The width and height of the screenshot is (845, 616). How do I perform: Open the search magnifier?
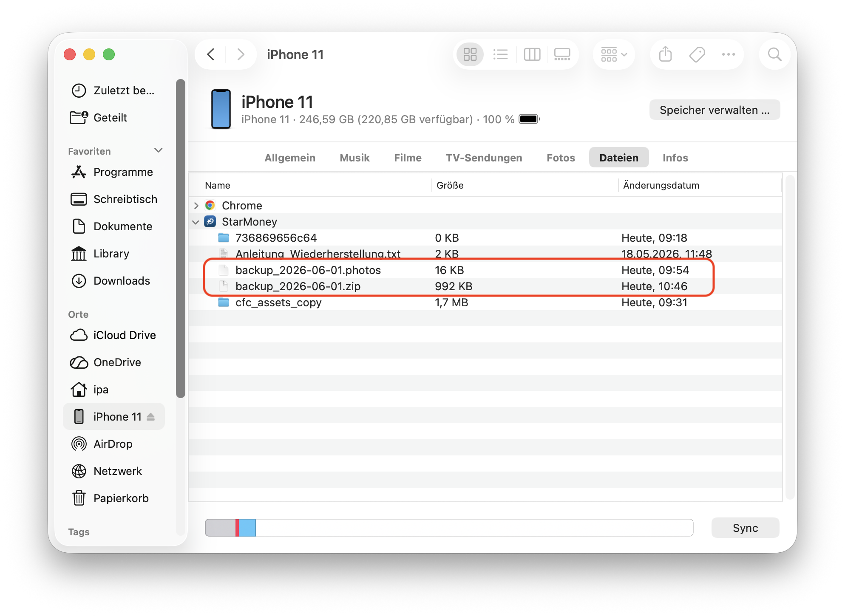[774, 54]
